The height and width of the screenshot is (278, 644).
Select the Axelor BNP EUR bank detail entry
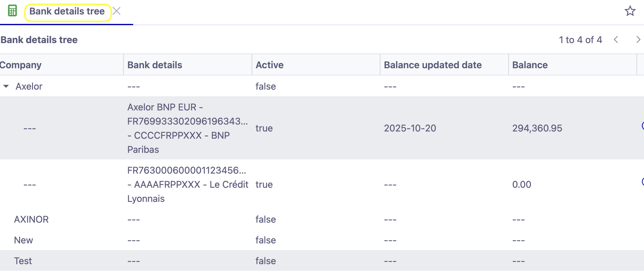pyautogui.click(x=188, y=128)
